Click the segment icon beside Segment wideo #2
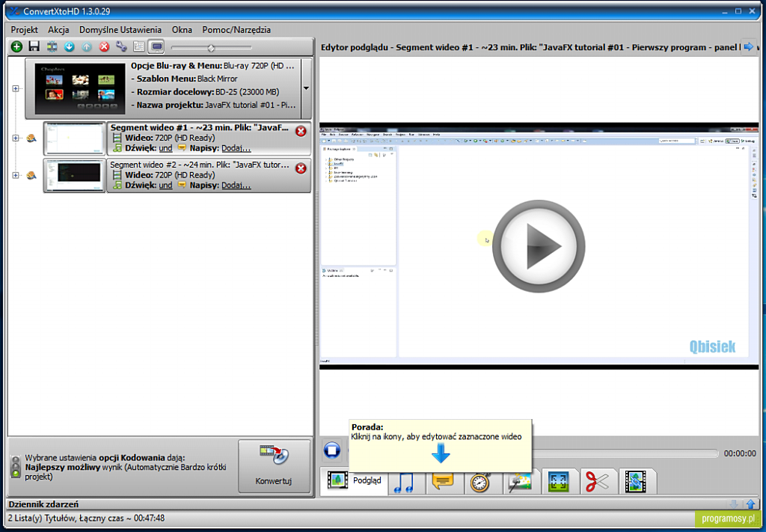The height and width of the screenshot is (532, 766). 31,175
